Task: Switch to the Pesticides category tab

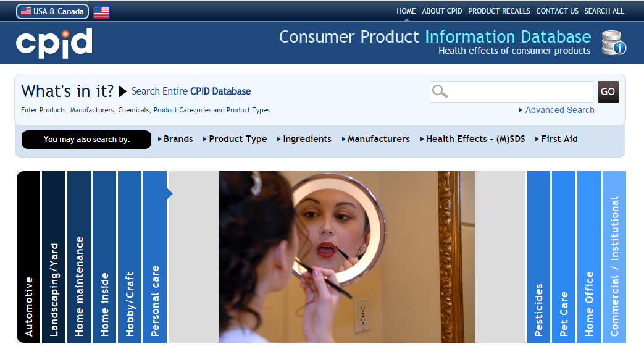Action: pyautogui.click(x=538, y=257)
